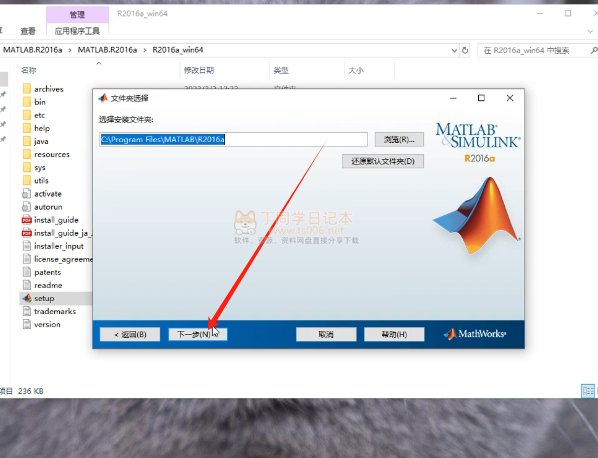Select the autorun file icon

[x=26, y=206]
